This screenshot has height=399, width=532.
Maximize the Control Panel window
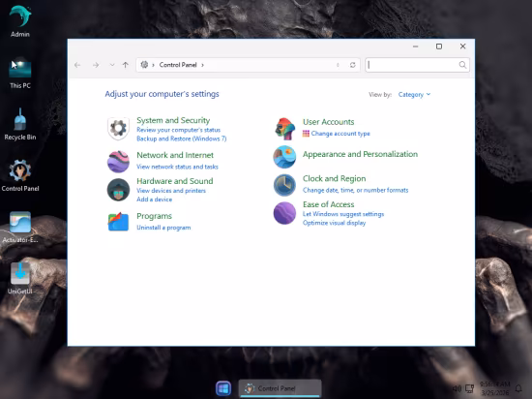(x=439, y=46)
